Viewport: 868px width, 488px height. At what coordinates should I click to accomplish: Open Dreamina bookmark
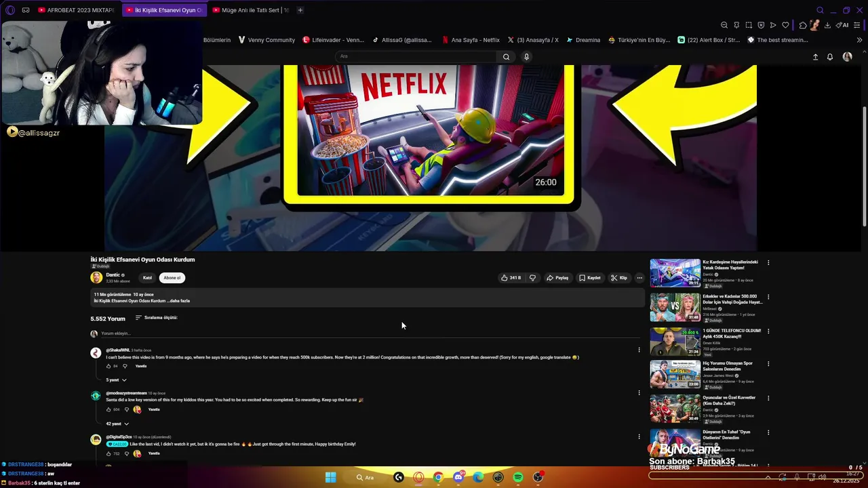point(583,40)
